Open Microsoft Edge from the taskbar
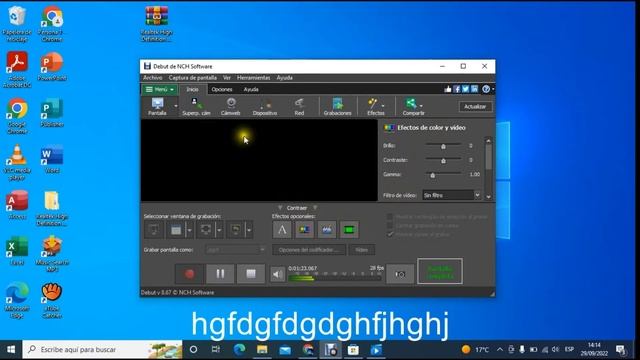Viewport: 640px width, 360px height. (x=239, y=349)
